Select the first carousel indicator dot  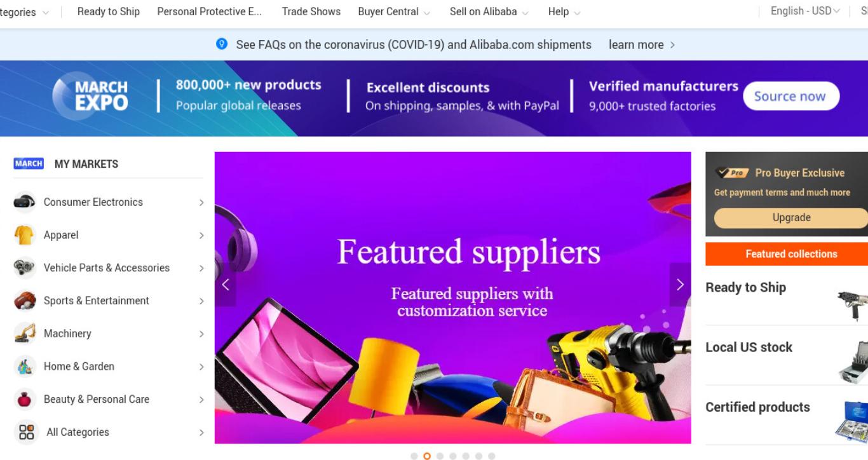coord(414,456)
